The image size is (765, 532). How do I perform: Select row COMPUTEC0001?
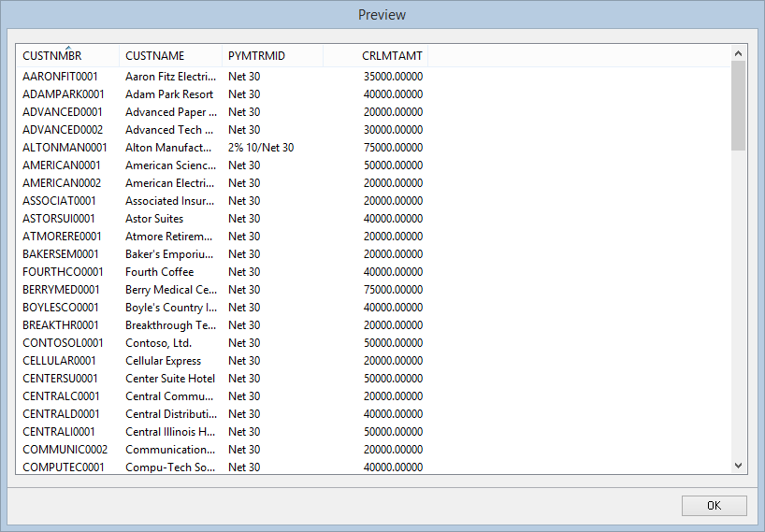(x=223, y=467)
